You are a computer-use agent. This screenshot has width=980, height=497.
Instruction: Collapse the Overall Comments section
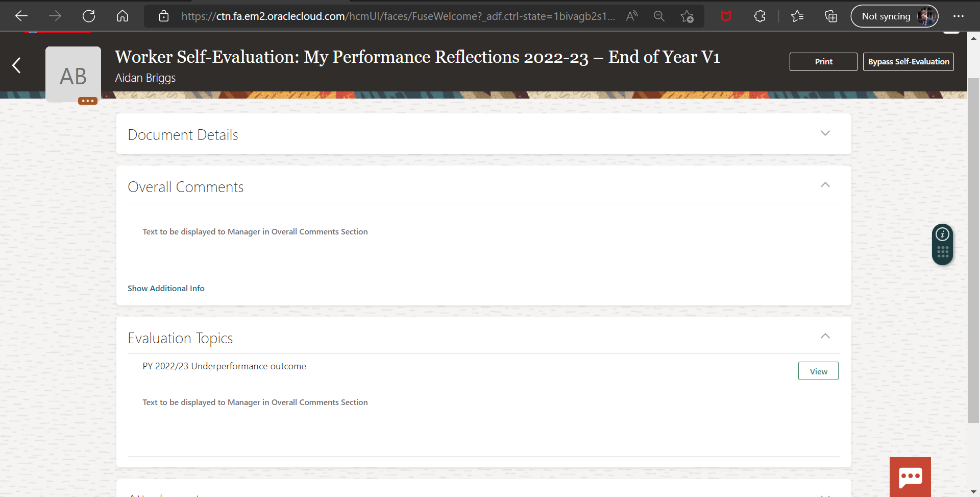825,185
